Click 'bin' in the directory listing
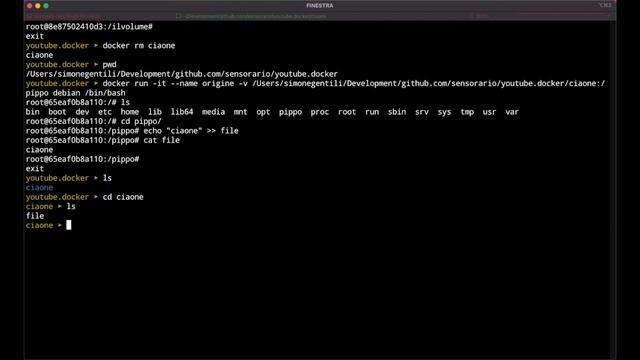640x360 pixels. [33, 112]
